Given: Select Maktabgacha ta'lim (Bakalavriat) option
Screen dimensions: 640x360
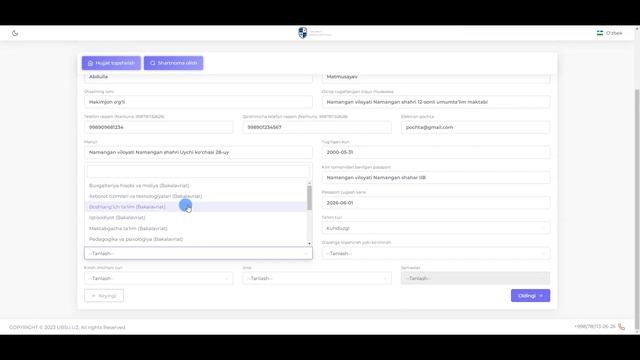Looking at the screenshot, I should coord(196,229).
